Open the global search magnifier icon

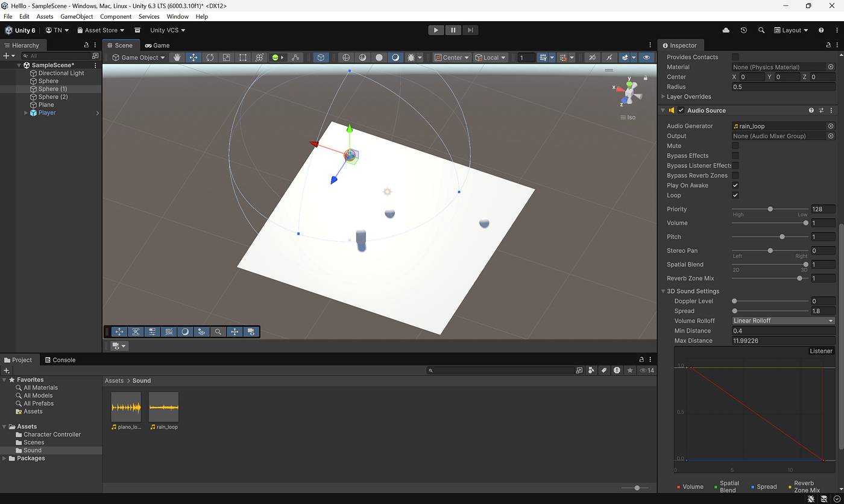[761, 30]
